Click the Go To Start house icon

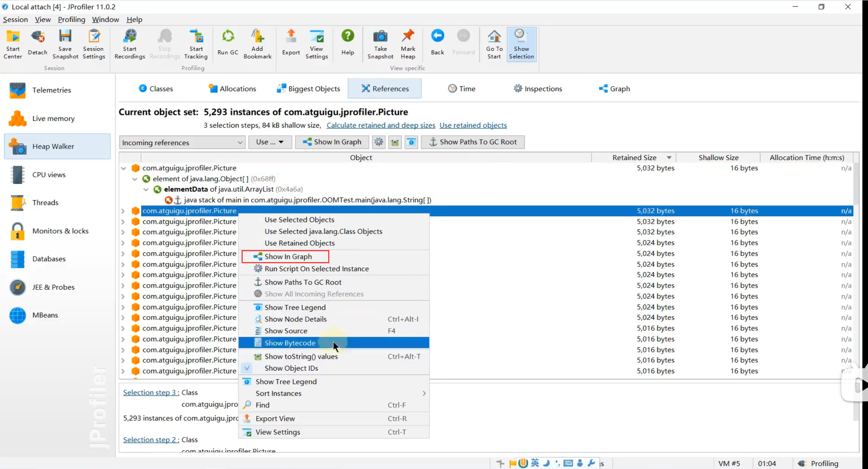click(494, 44)
